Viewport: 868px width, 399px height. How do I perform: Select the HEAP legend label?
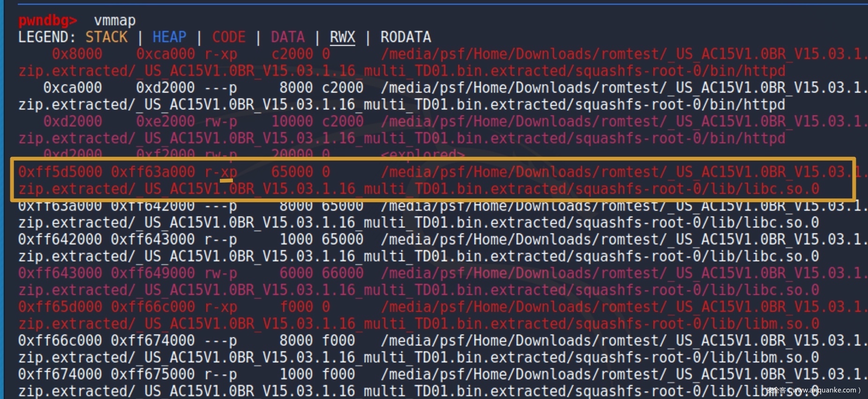tap(169, 37)
